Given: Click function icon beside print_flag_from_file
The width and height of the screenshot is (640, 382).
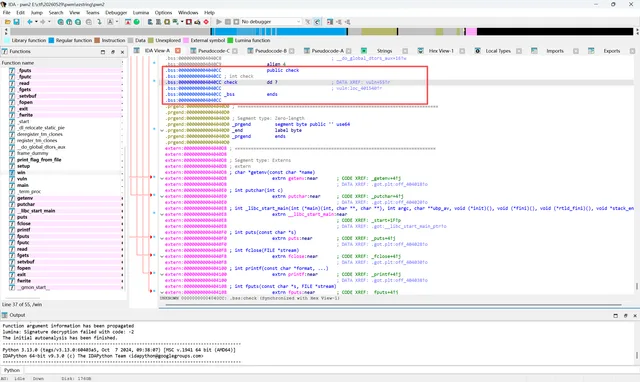Looking at the screenshot, I should [12, 160].
